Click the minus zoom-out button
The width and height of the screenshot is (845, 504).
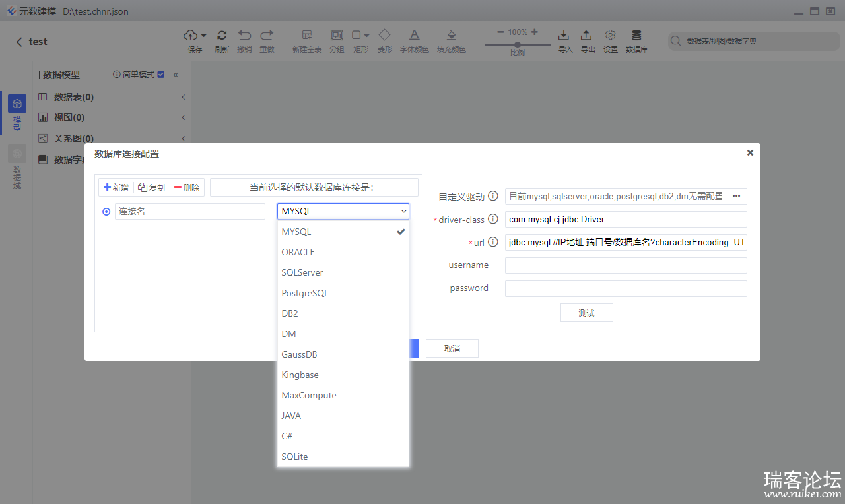pos(500,32)
